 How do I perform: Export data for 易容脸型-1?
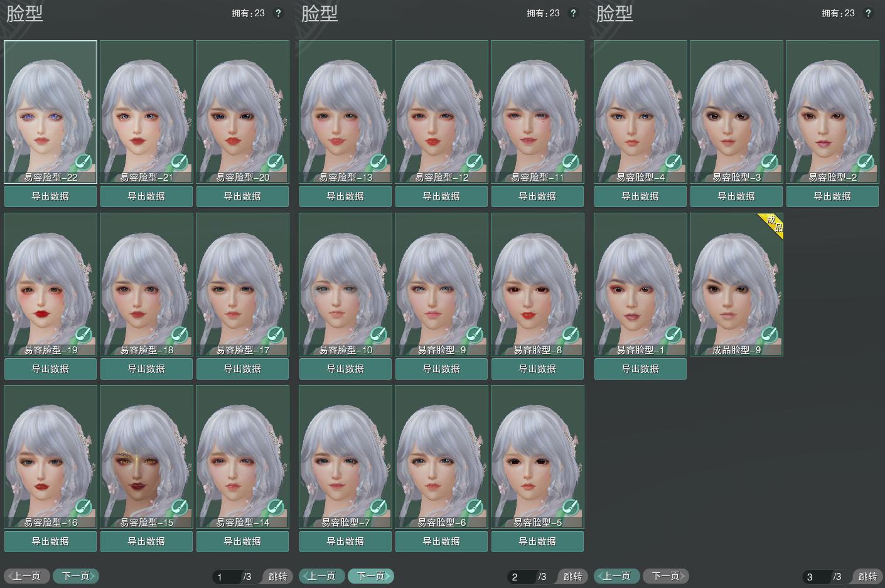point(641,369)
